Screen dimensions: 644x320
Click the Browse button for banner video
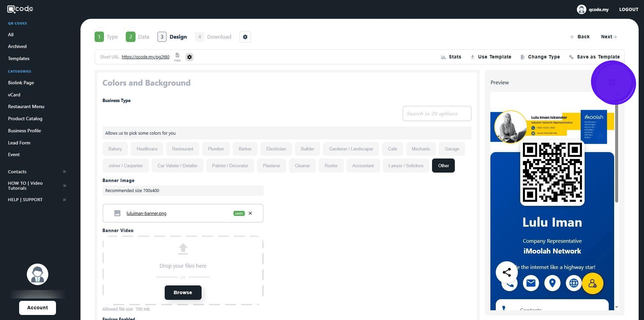[183, 292]
